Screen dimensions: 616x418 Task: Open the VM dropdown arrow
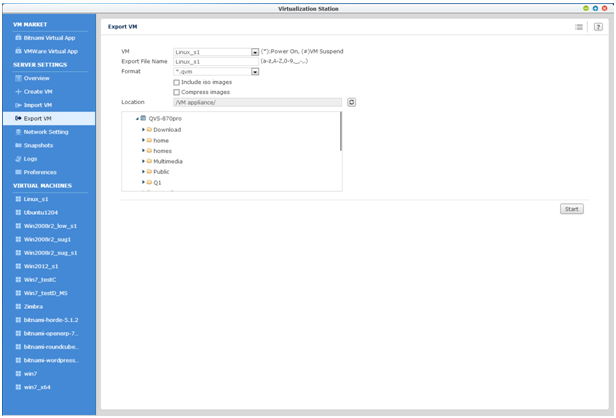point(255,52)
